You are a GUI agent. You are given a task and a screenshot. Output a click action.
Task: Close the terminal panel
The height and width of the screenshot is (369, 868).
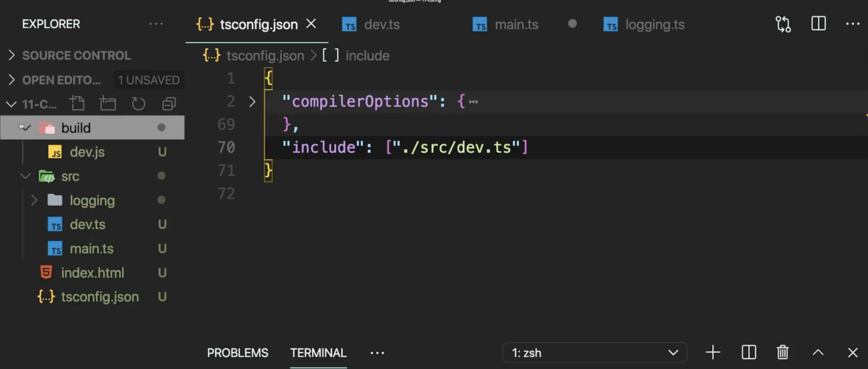tap(852, 353)
